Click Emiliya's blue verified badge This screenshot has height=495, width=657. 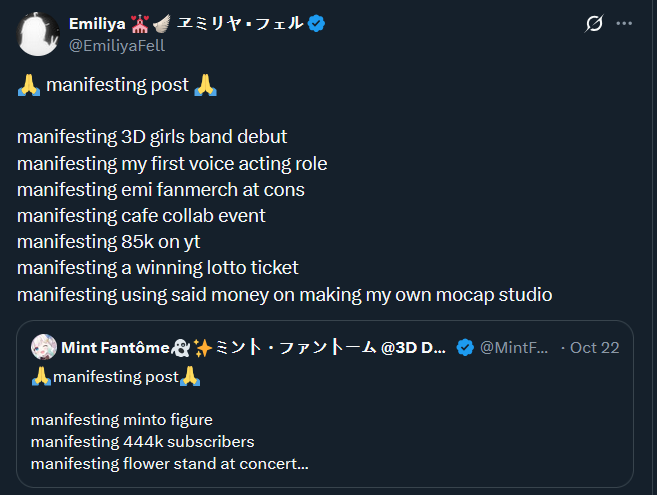pos(317,24)
